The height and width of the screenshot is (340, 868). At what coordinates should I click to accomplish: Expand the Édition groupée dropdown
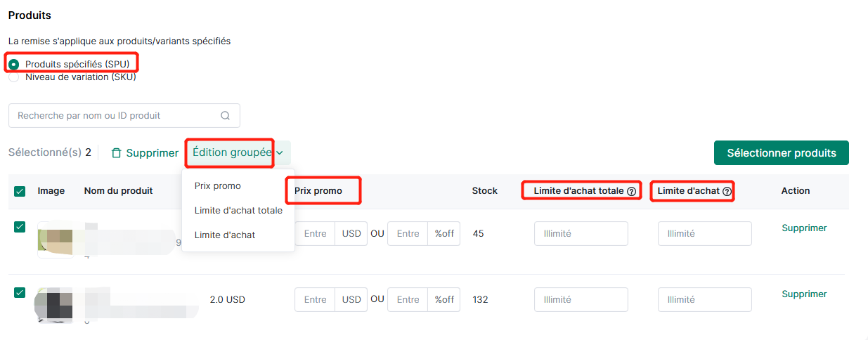tap(238, 152)
